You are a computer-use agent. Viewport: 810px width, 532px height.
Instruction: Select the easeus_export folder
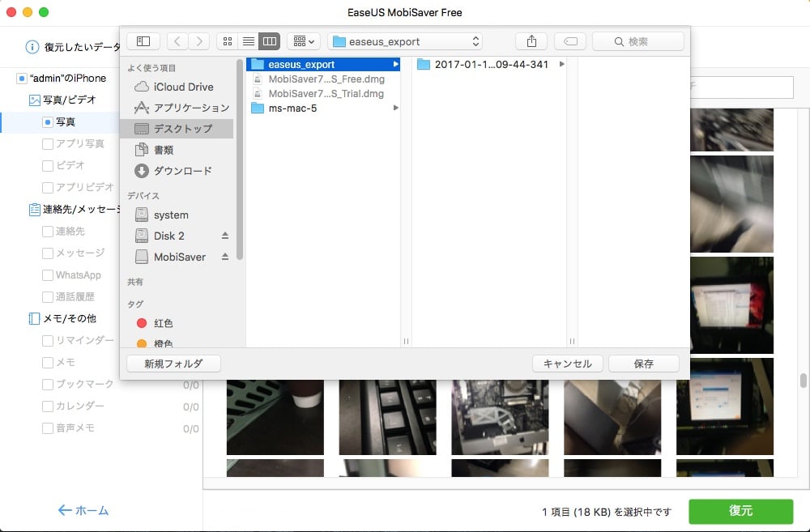[323, 65]
